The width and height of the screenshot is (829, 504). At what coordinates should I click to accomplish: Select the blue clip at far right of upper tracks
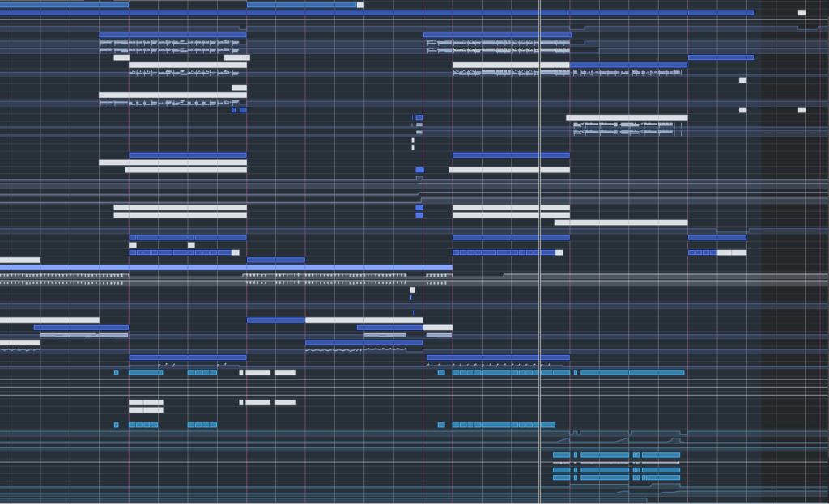(721, 57)
